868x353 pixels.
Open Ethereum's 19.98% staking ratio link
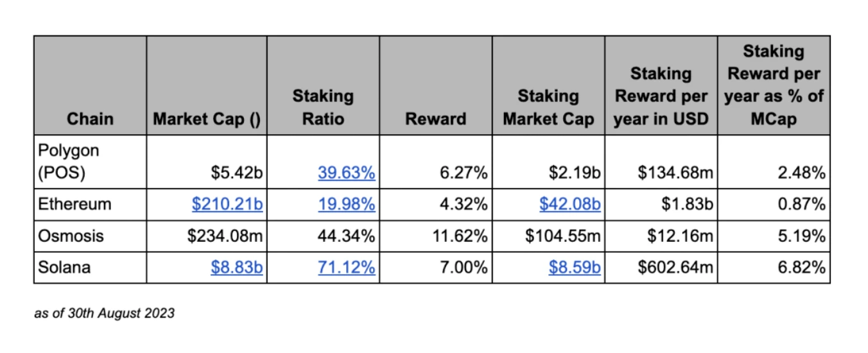[x=346, y=205]
